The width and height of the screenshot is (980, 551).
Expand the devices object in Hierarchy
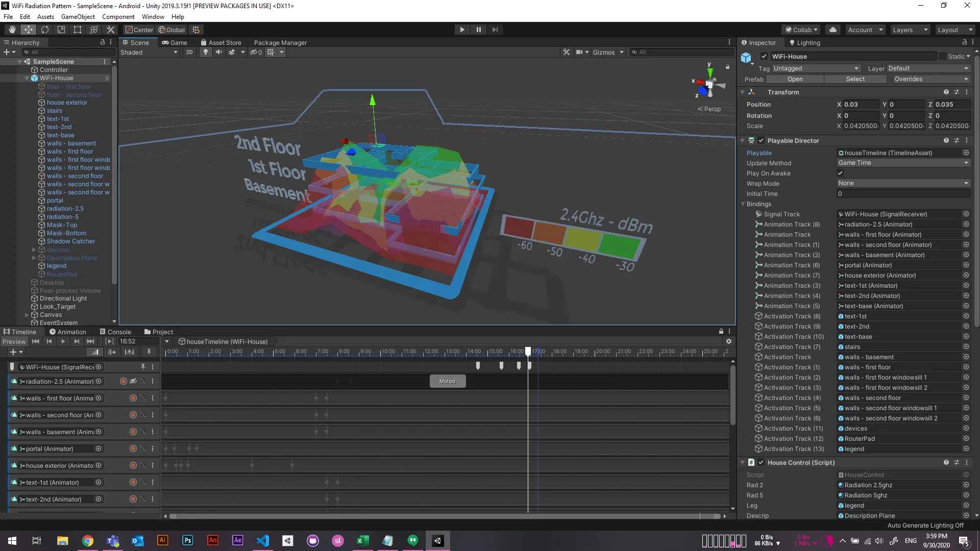coord(34,250)
